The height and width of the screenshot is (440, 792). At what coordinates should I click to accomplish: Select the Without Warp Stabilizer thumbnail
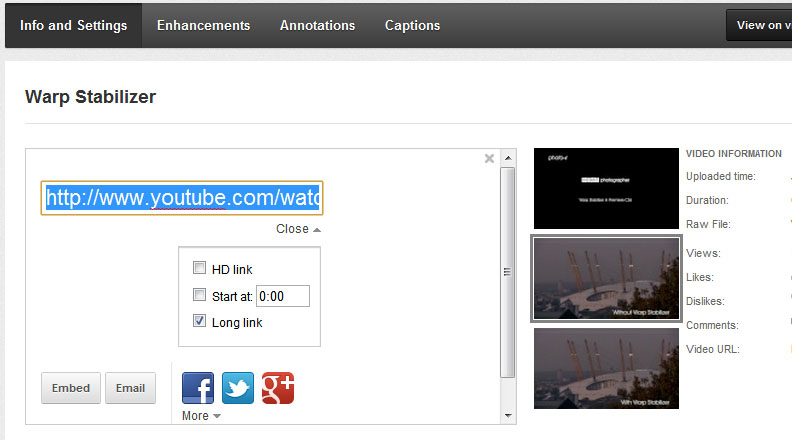606,278
